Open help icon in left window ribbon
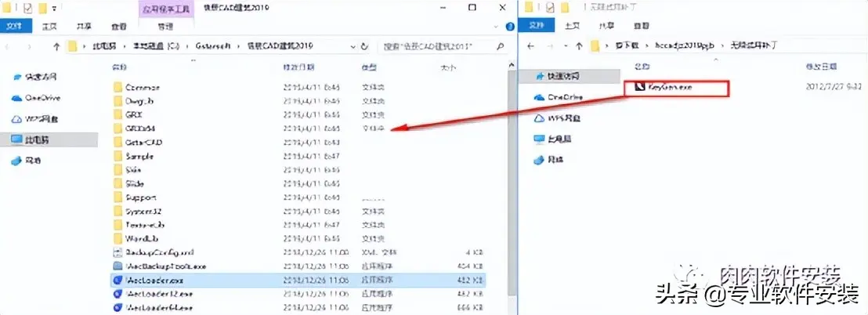Image resolution: width=868 pixels, height=315 pixels. click(x=511, y=26)
